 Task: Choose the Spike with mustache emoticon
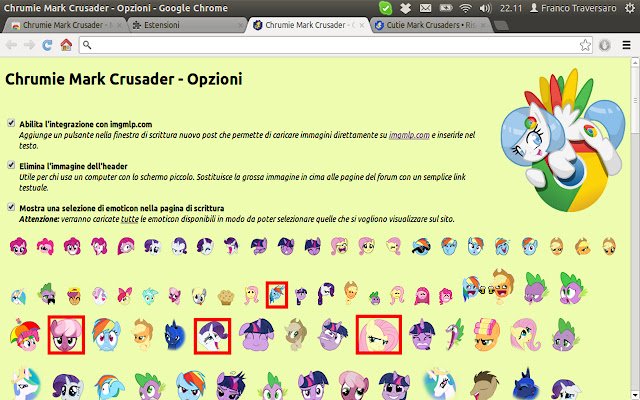click(x=47, y=294)
